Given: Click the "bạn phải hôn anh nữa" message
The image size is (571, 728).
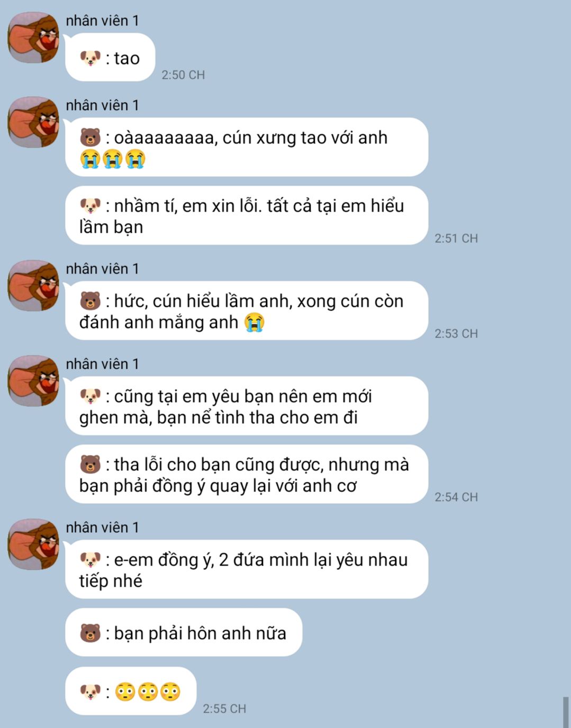Looking at the screenshot, I should click(x=184, y=633).
